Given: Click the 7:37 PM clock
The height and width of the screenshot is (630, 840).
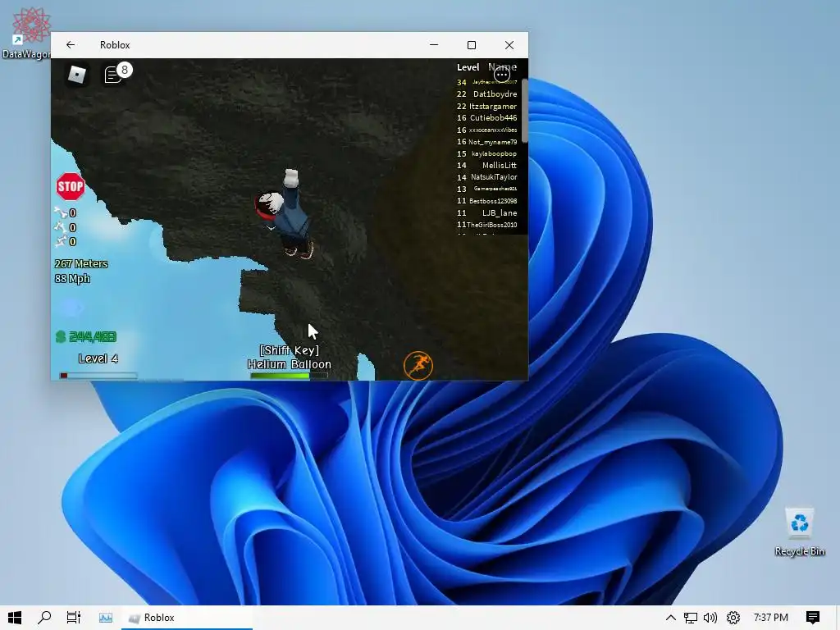Looking at the screenshot, I should pos(771,617).
